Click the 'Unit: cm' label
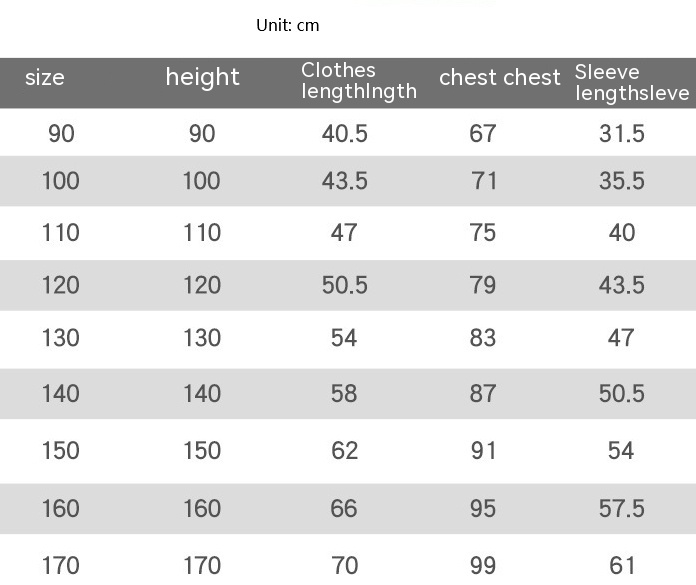Viewport: 696px width, 585px height. point(287,25)
